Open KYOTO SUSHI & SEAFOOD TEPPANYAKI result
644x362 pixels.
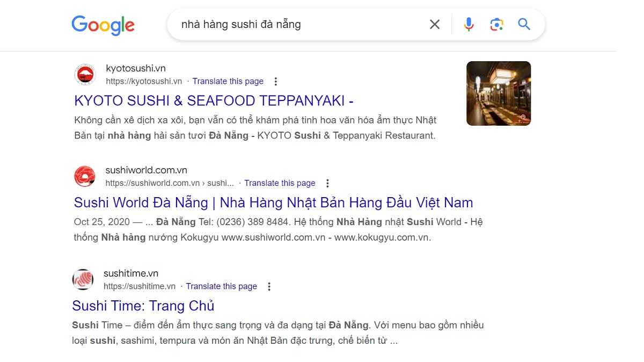pyautogui.click(x=214, y=100)
